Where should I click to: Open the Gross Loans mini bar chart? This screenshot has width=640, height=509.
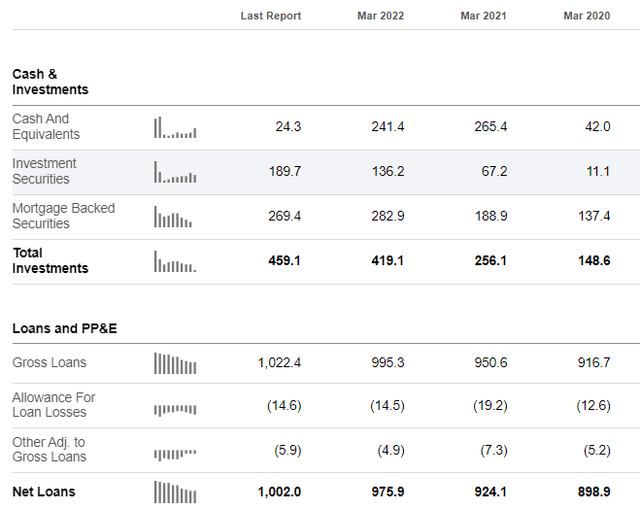(x=175, y=363)
